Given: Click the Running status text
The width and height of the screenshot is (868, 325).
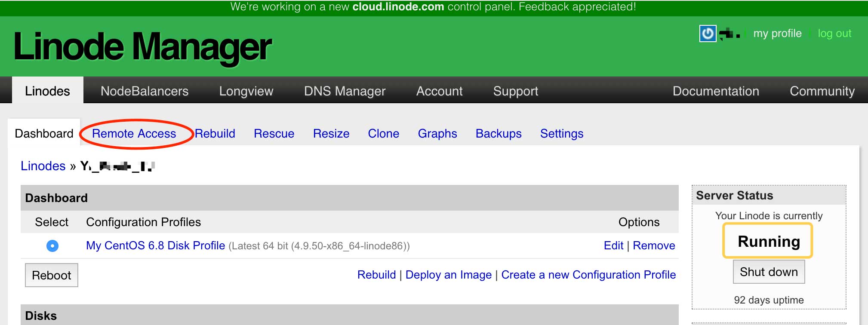Looking at the screenshot, I should pos(769,241).
